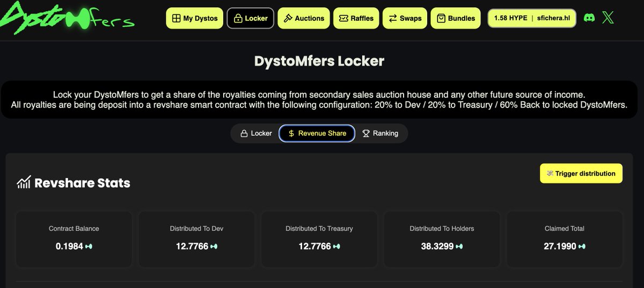Image resolution: width=644 pixels, height=288 pixels.
Task: Click the grid icon in My Dystos
Action: 176,18
